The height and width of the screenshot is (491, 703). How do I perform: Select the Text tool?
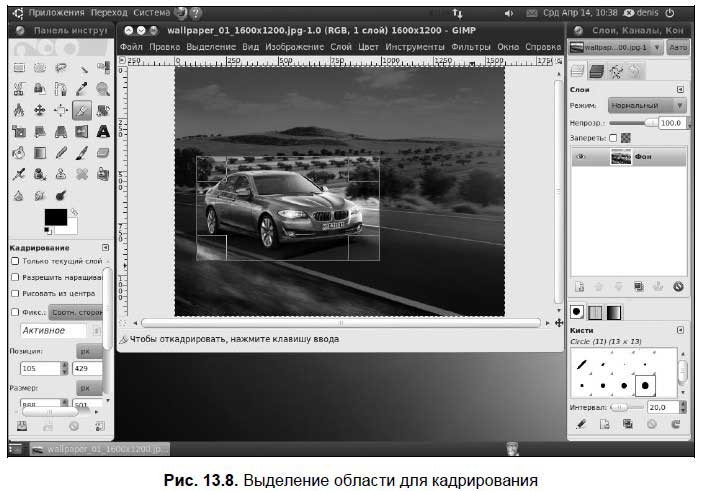coord(103,131)
